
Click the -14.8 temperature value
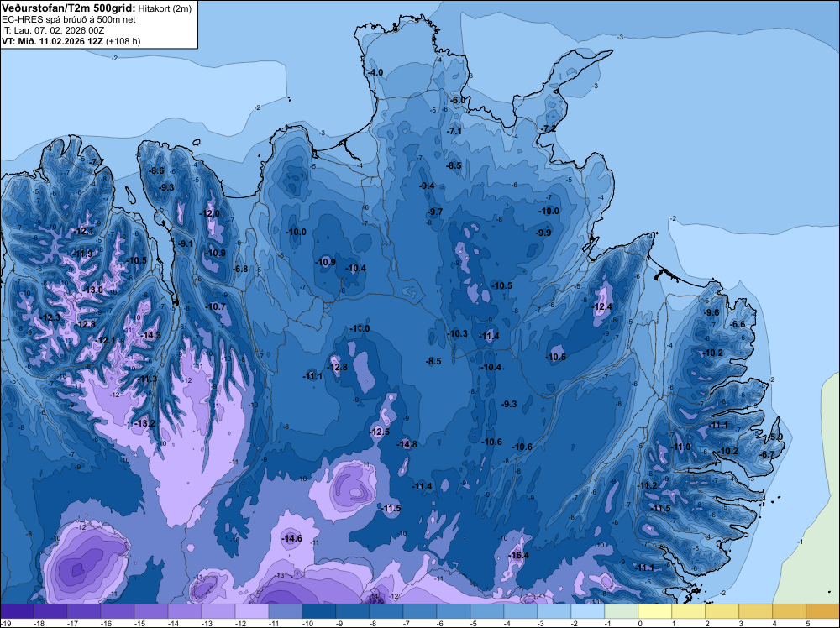click(x=407, y=444)
